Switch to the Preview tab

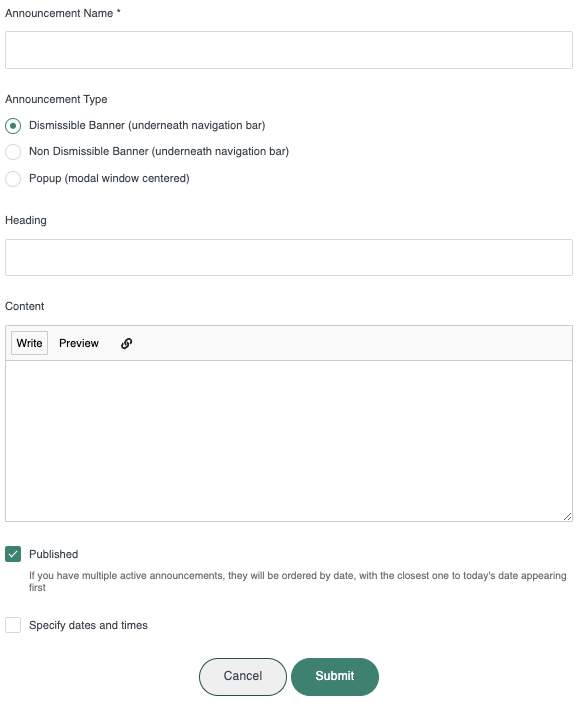[x=79, y=343]
